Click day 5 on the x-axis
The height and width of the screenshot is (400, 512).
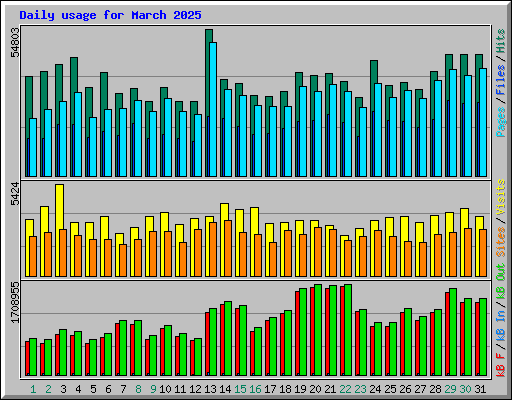93,389
